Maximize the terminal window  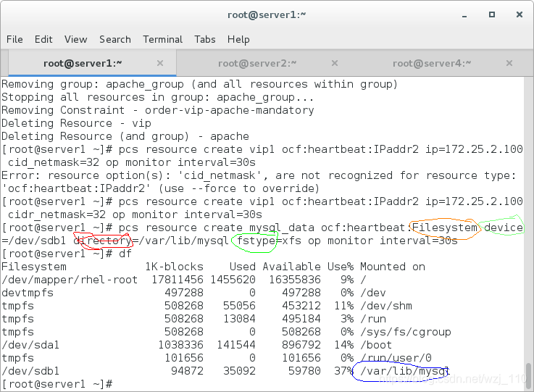click(x=492, y=14)
